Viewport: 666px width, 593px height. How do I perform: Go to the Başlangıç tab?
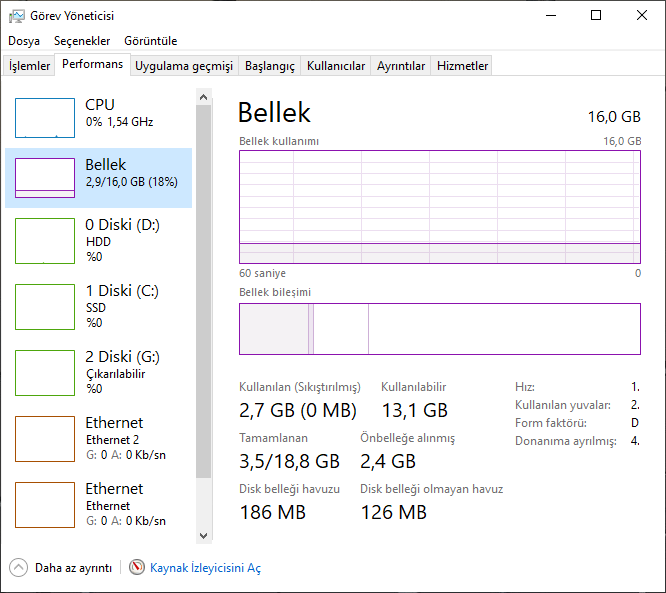click(x=270, y=66)
